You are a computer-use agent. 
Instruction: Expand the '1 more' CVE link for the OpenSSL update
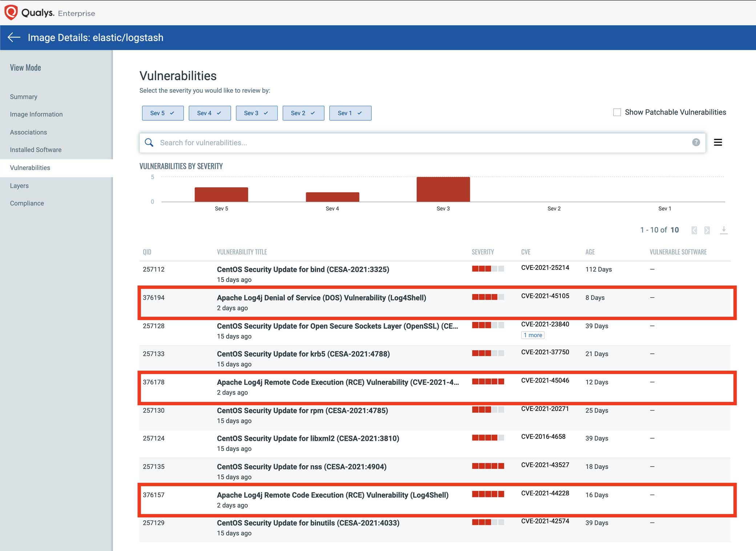pos(532,335)
